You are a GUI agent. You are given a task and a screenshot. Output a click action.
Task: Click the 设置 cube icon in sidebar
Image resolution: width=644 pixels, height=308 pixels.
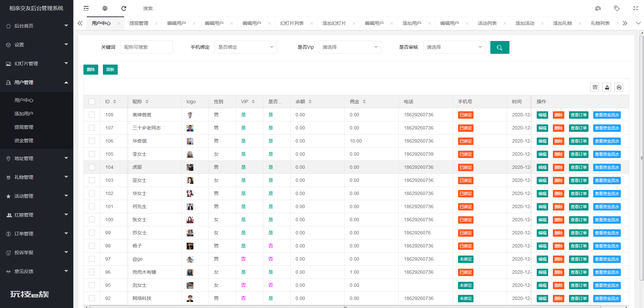(8, 45)
